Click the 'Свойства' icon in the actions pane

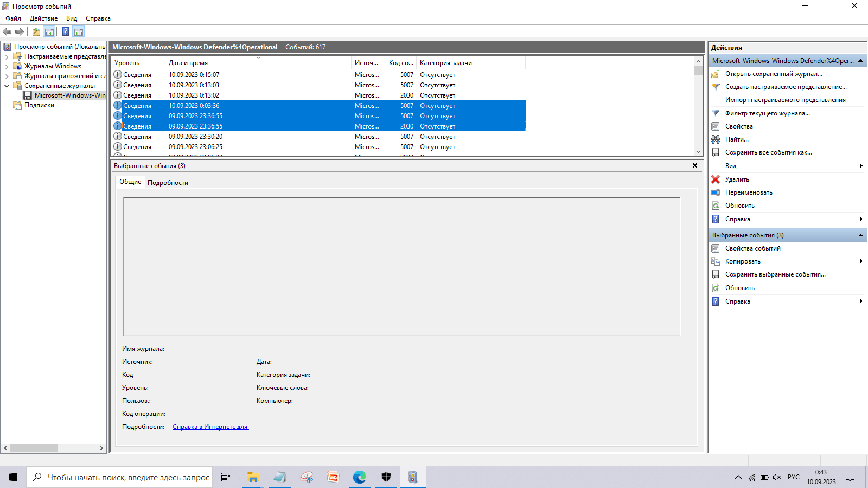(716, 126)
